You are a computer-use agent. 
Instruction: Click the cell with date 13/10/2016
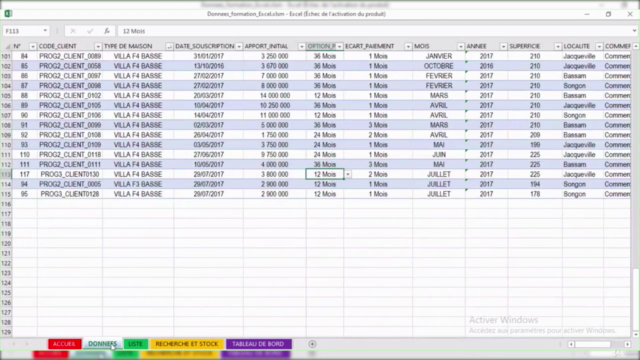click(209, 66)
